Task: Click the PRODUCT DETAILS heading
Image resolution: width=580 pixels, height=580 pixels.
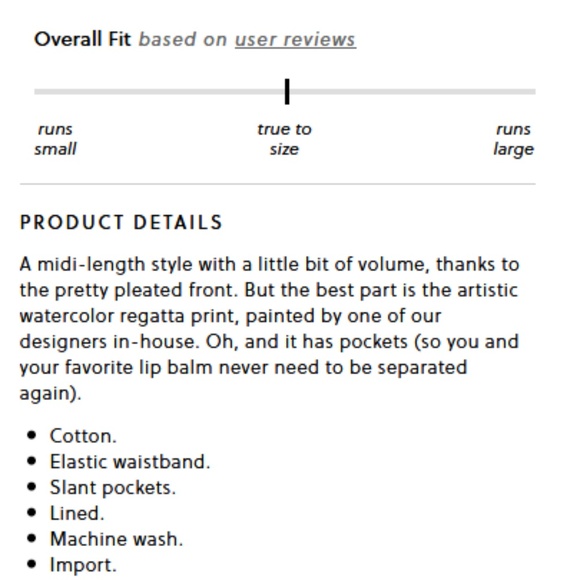Action: click(x=121, y=222)
